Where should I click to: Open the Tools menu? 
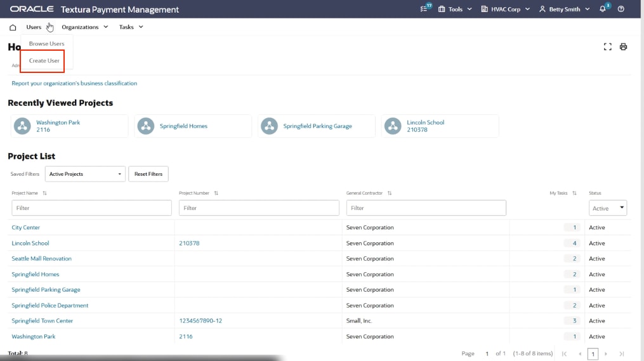pos(455,9)
